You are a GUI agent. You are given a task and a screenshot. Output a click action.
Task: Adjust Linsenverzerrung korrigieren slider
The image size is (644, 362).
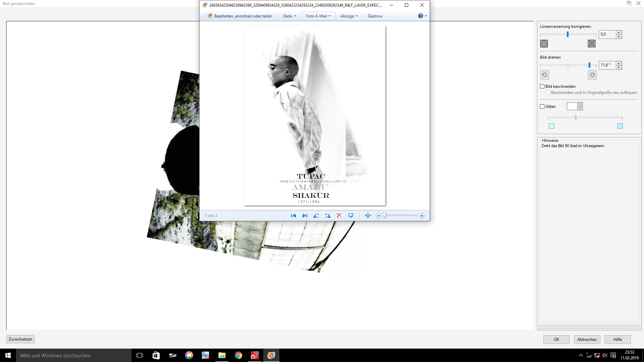tap(568, 34)
